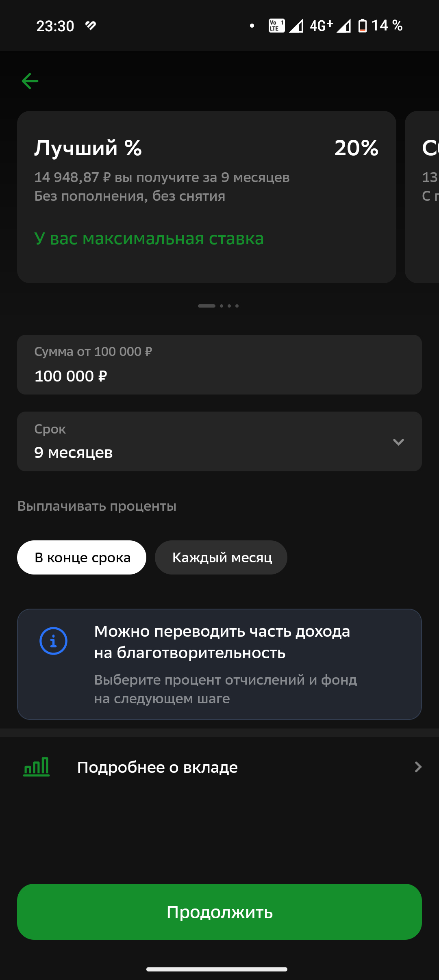Tap the partially visible next deposit card

coord(423,197)
